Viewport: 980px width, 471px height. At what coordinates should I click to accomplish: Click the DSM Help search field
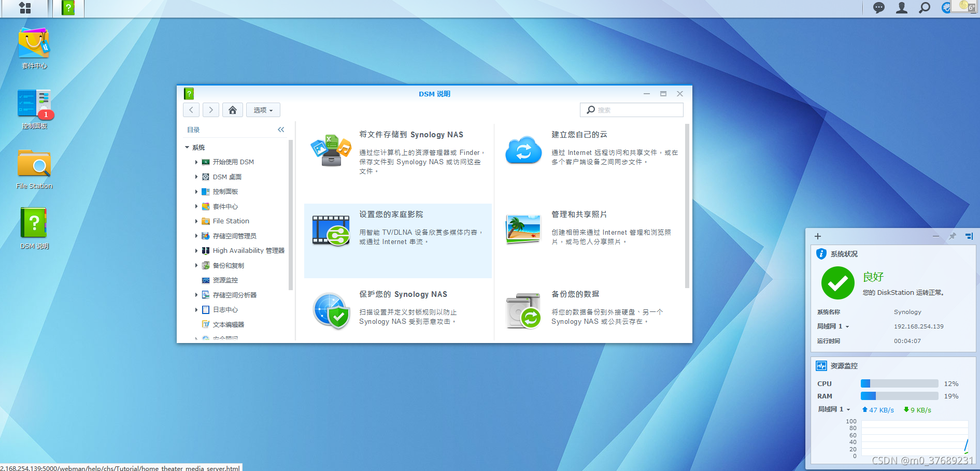(631, 110)
